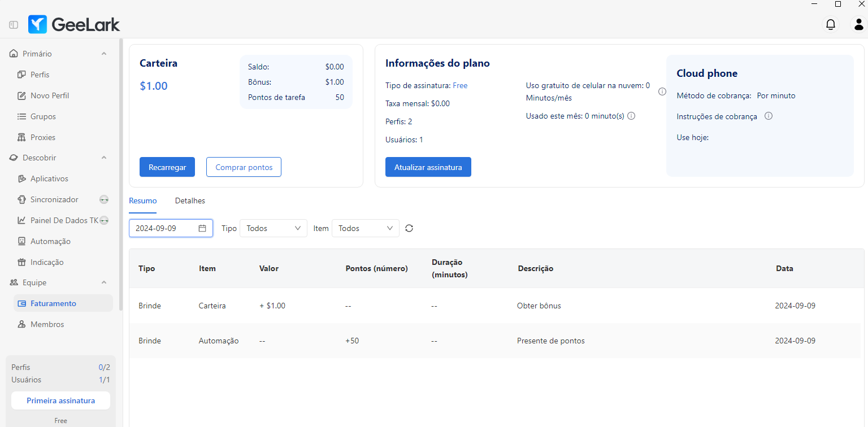The height and width of the screenshot is (427, 868).
Task: Collapse the Descobrir section chevron
Action: (104, 158)
